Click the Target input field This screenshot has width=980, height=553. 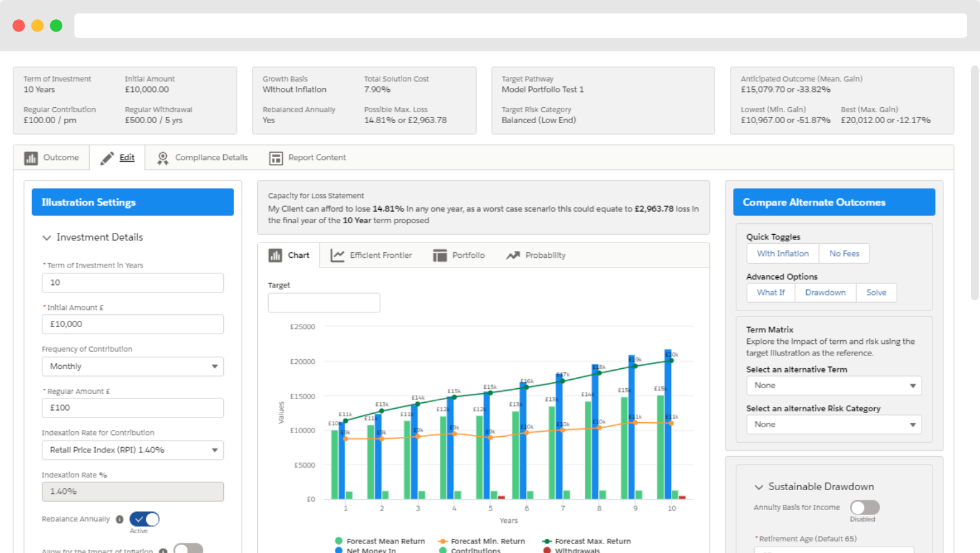point(324,303)
